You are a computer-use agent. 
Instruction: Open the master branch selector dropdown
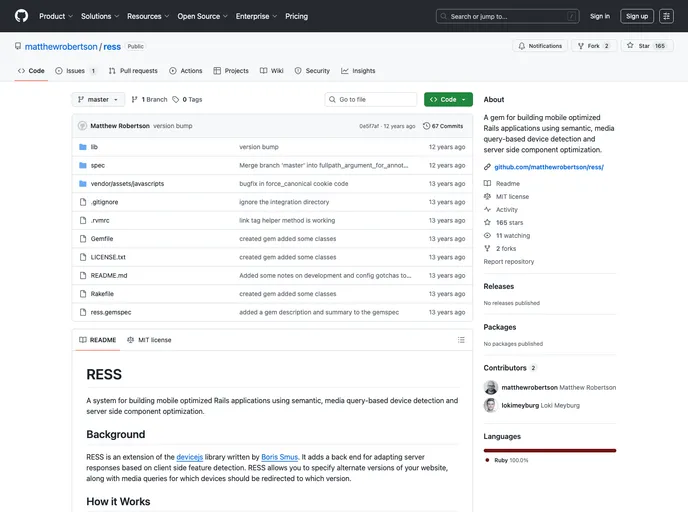click(98, 100)
